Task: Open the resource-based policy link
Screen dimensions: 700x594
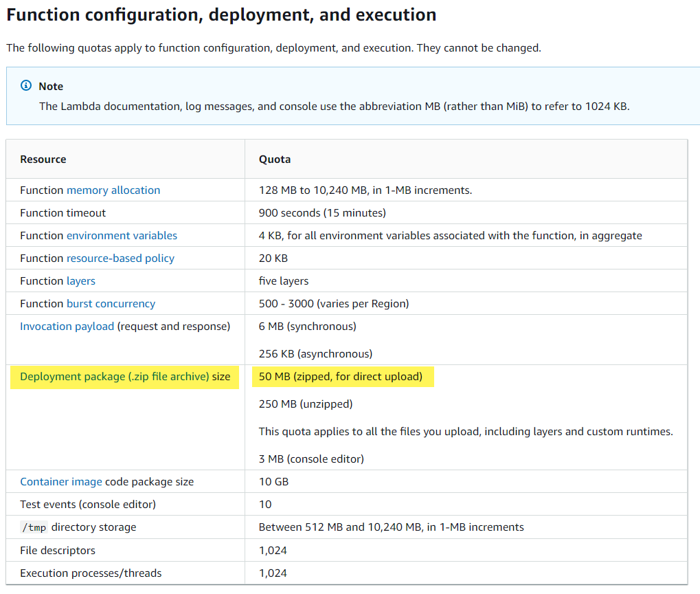Action: [120, 258]
